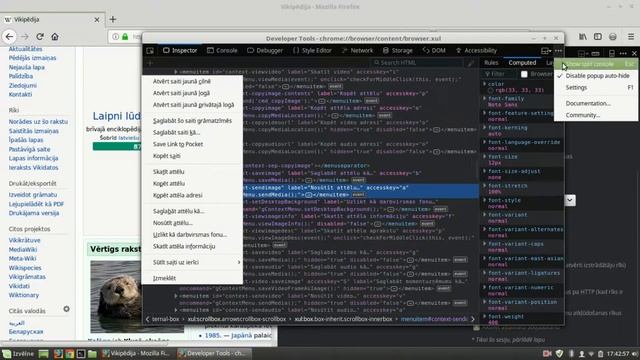
Task: Open the Style Editor tab
Action: (x=312, y=51)
